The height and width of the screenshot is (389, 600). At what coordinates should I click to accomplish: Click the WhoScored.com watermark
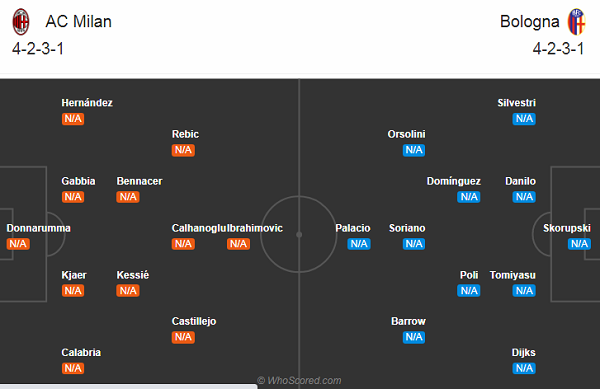pos(299,381)
